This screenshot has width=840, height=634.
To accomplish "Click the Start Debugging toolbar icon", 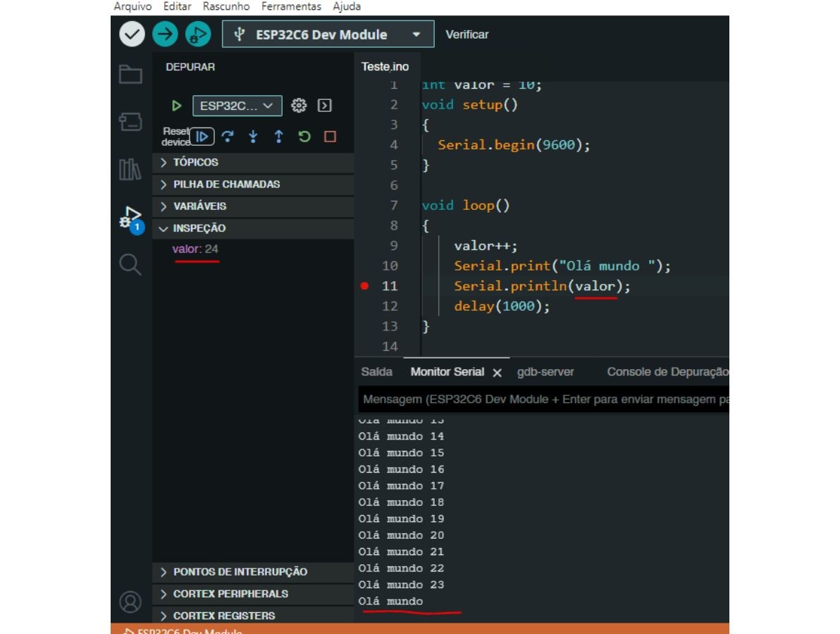I will click(198, 34).
